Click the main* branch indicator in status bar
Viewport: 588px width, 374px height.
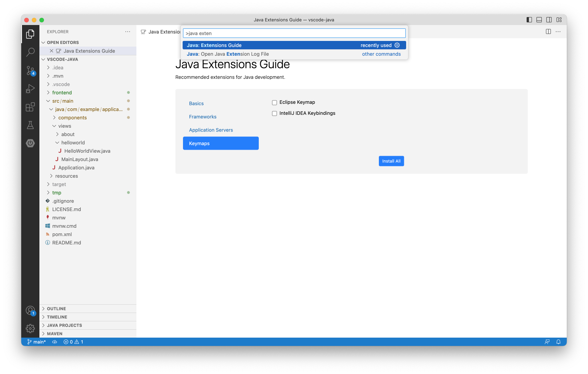[x=37, y=341]
